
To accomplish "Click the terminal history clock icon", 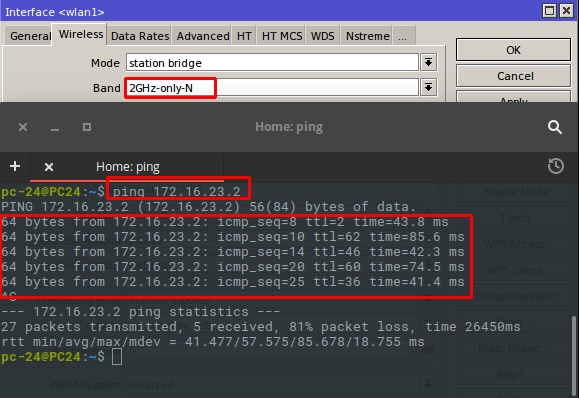I will pos(556,166).
